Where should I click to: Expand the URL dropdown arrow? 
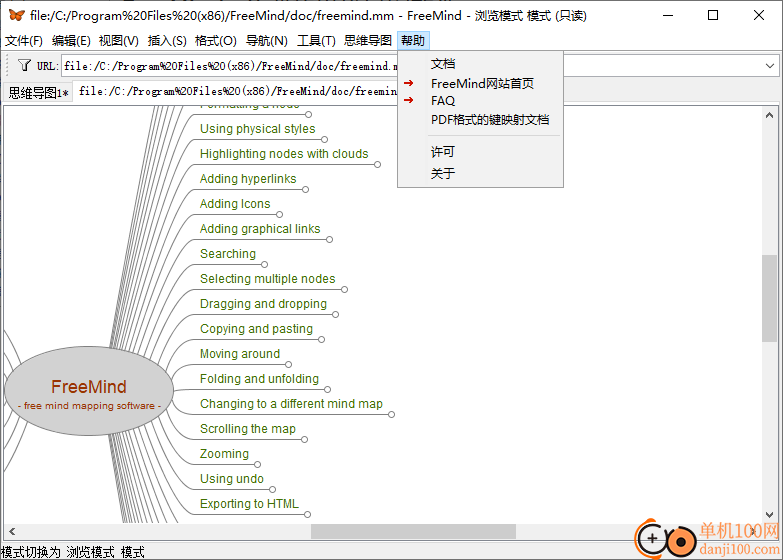pyautogui.click(x=770, y=65)
